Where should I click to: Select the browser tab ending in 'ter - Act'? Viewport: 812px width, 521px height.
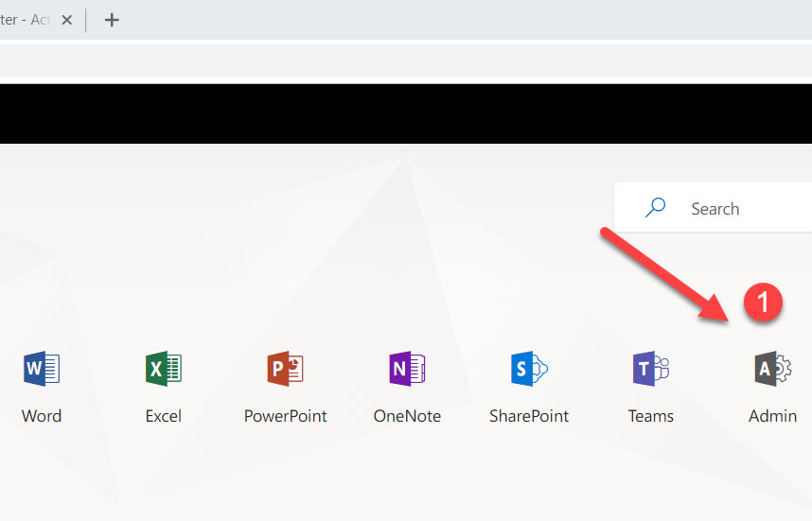(x=26, y=20)
